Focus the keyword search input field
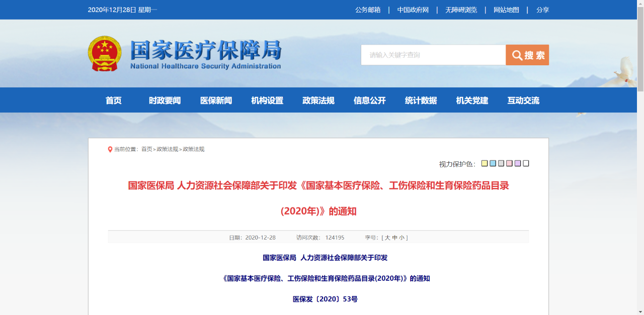The width and height of the screenshot is (644, 315). [433, 55]
